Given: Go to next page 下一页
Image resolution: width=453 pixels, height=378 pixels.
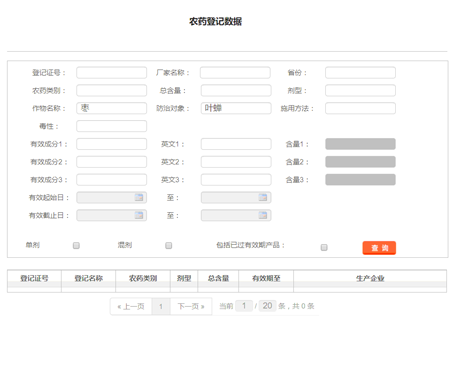Looking at the screenshot, I should coord(191,306).
